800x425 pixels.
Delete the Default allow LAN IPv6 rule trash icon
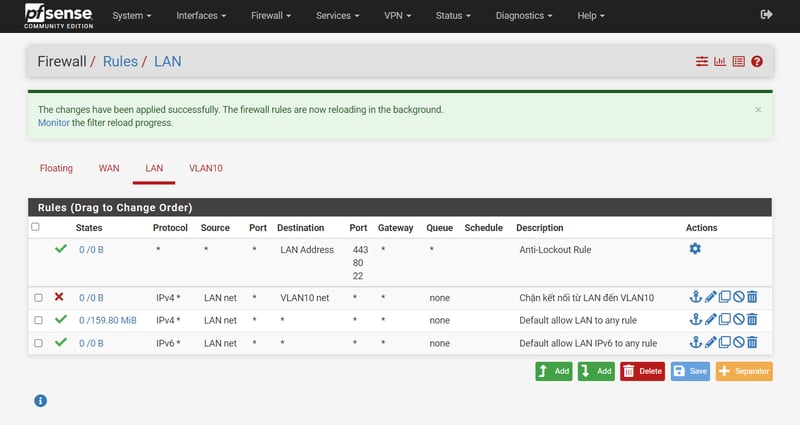pos(752,343)
